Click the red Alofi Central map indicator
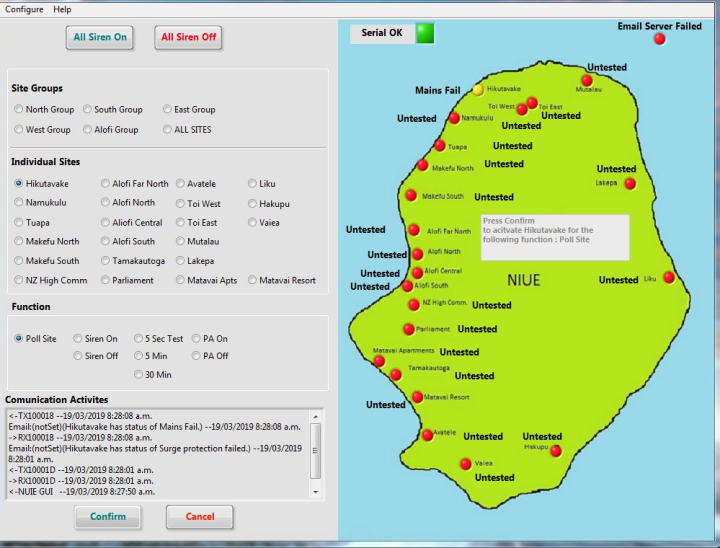The image size is (720, 548). [x=417, y=273]
